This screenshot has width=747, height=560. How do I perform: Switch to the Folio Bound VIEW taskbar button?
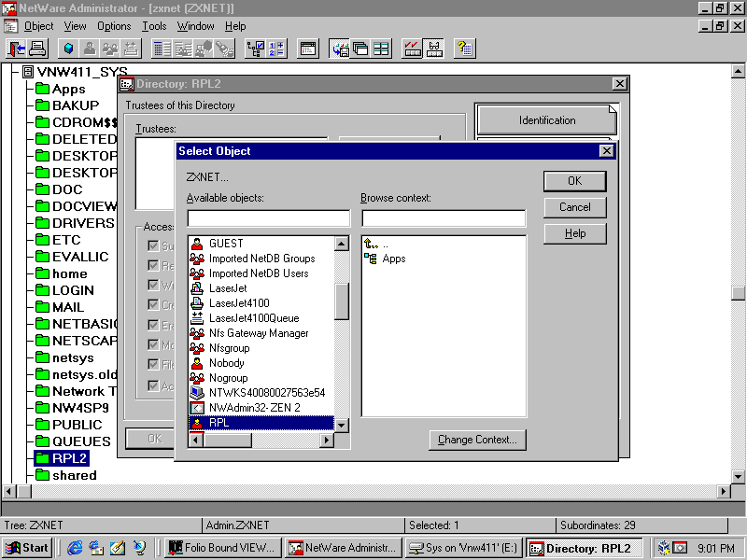click(223, 548)
